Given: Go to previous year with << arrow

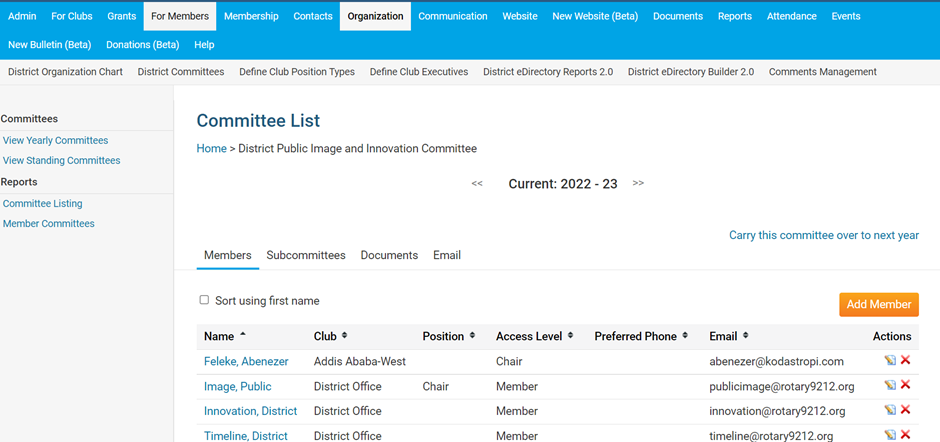Looking at the screenshot, I should tap(477, 184).
